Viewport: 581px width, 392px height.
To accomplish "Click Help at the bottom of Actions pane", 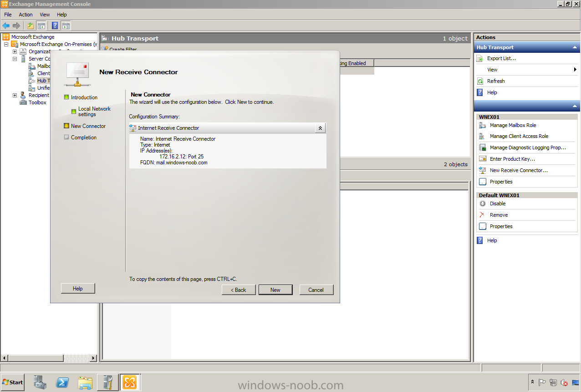I will point(492,240).
